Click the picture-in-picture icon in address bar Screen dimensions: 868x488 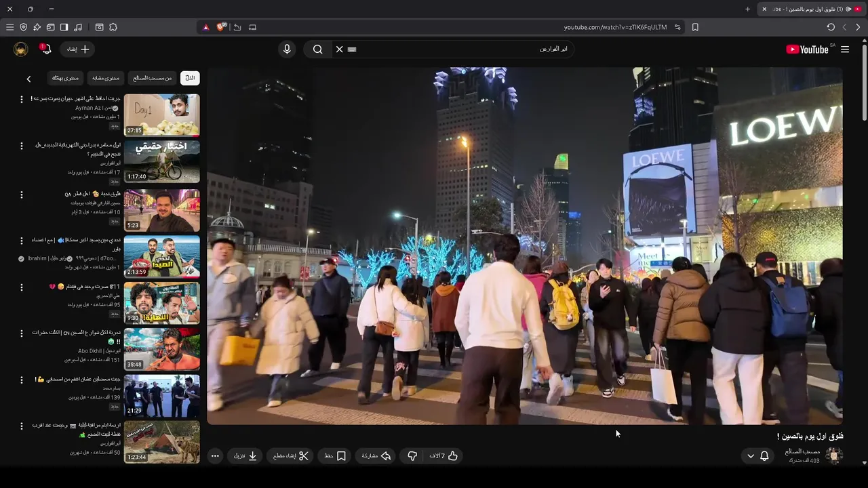(x=252, y=27)
